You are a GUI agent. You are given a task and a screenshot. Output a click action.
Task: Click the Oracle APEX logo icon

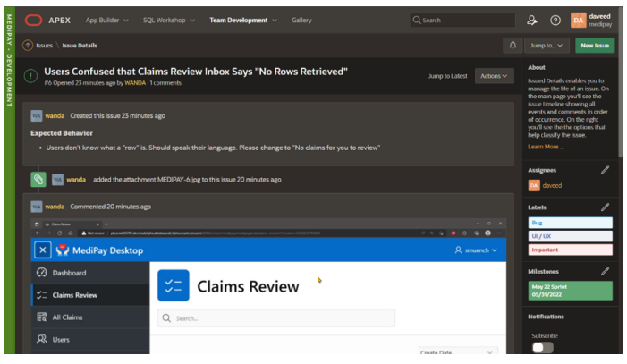33,20
